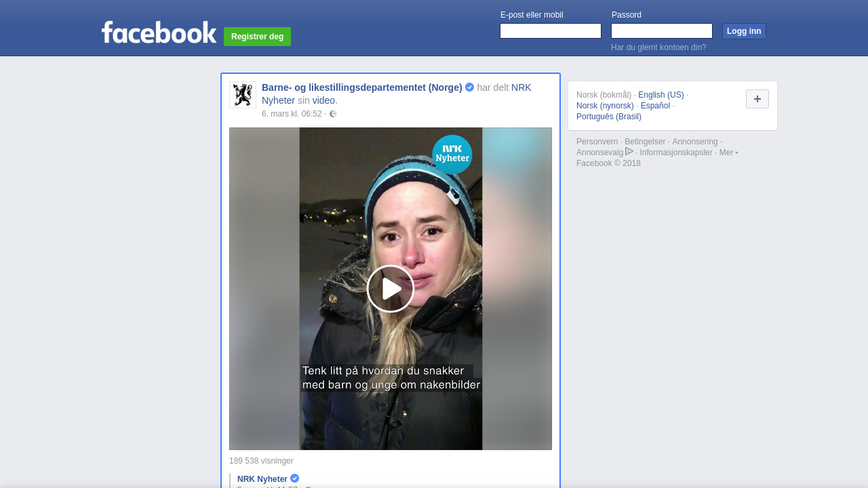868x488 pixels.
Task: Click the Norsk (bokmål) current language text
Action: 604,95
